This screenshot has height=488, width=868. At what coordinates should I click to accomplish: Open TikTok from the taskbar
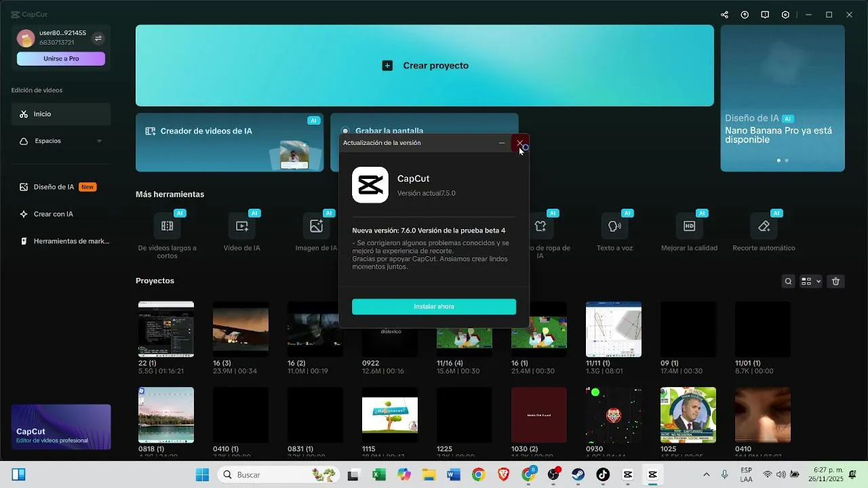[x=603, y=474]
